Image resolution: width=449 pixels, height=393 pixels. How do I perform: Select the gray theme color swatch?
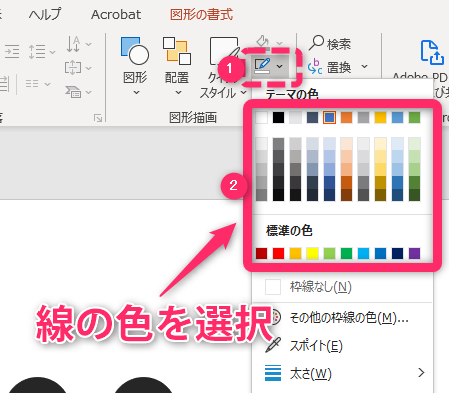click(x=363, y=117)
